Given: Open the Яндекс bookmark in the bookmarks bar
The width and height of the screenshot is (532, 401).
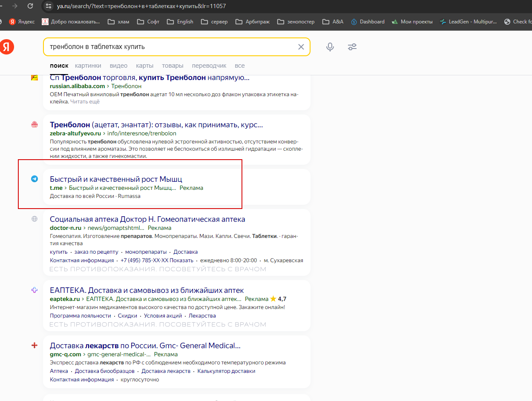Looking at the screenshot, I should tap(23, 22).
